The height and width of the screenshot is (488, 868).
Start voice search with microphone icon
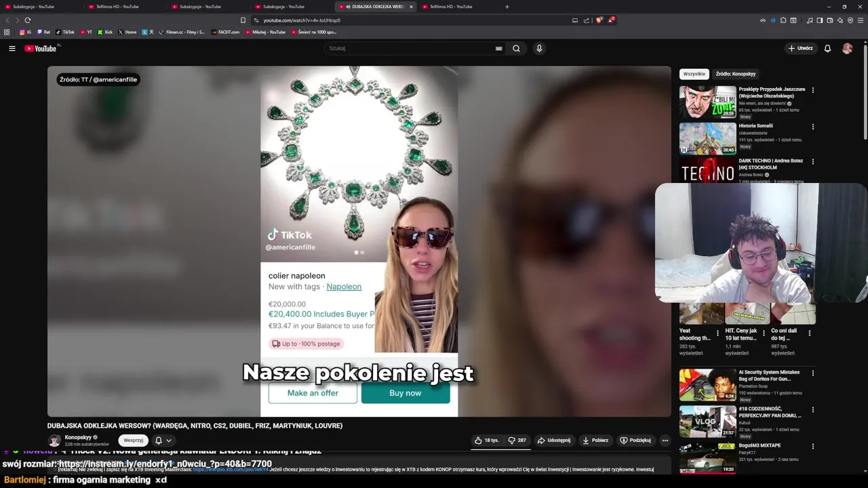pyautogui.click(x=539, y=48)
